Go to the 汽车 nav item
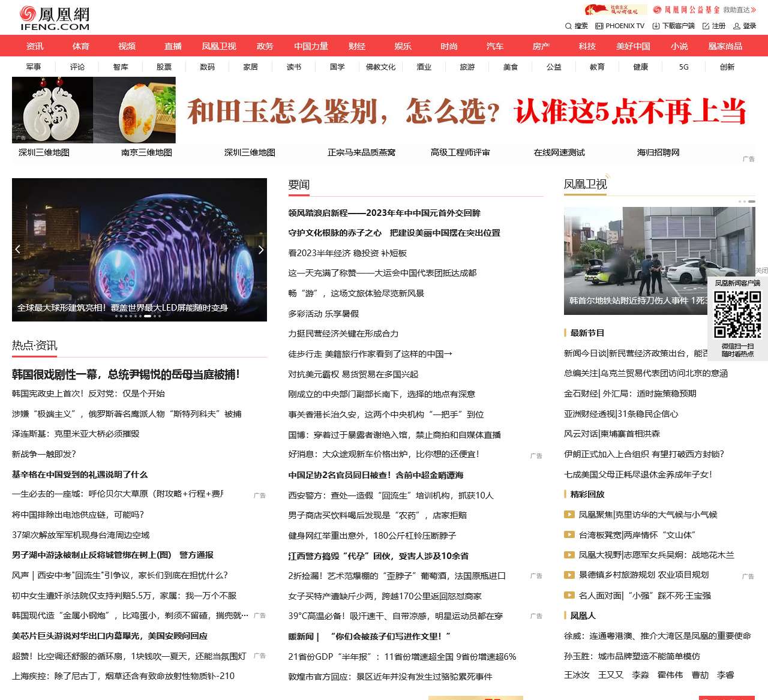 [x=495, y=46]
